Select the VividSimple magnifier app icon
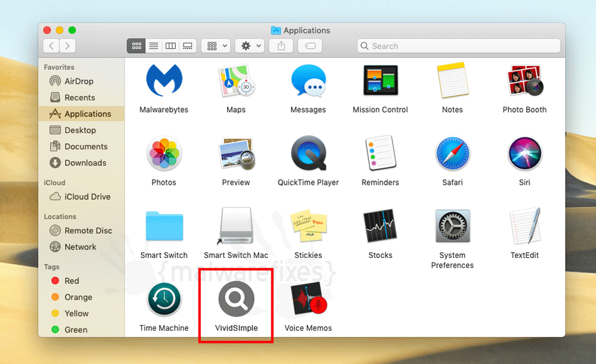This screenshot has width=596, height=364. pyautogui.click(x=236, y=299)
